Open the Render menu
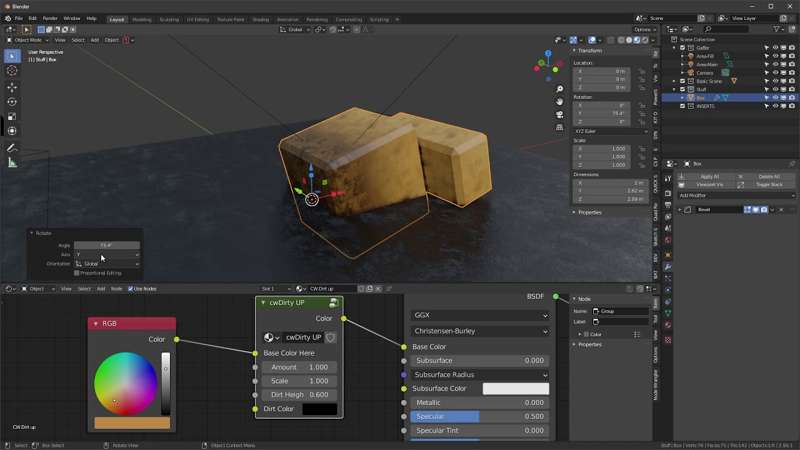The width and height of the screenshot is (800, 450). (49, 18)
